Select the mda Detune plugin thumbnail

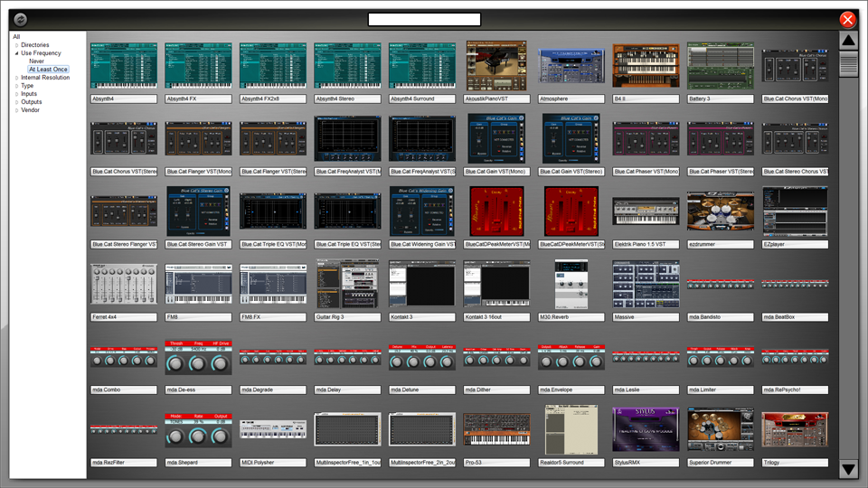tap(422, 358)
